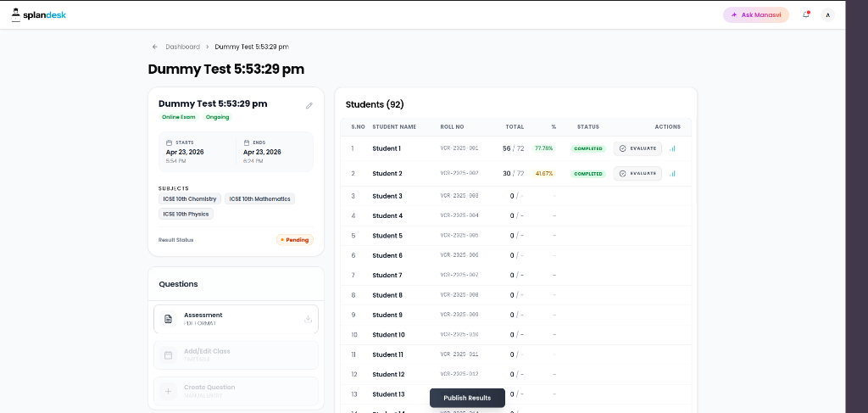The width and height of the screenshot is (868, 413).
Task: Select the Student 13 row name
Action: point(388,394)
